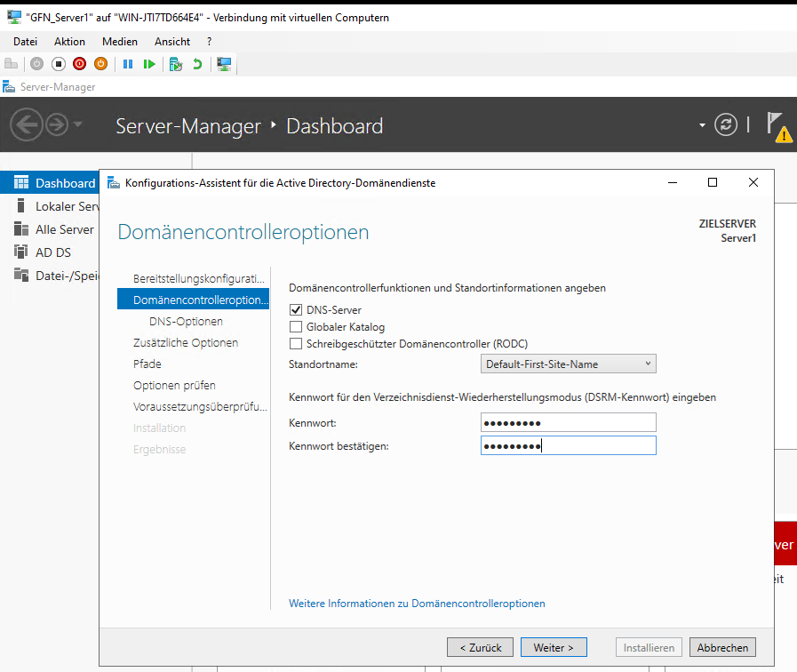
Task: Create a checkpoint with the toolbar icon
Action: click(176, 64)
